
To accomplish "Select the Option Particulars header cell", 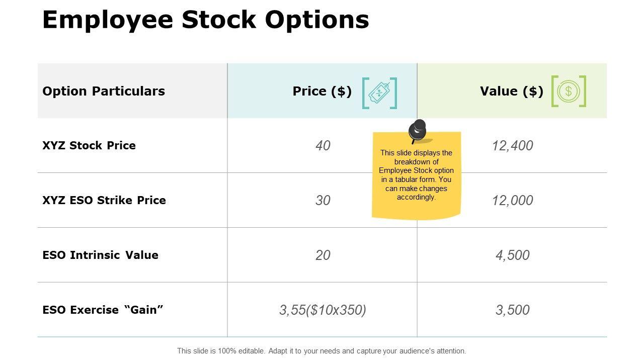I will tap(104, 91).
